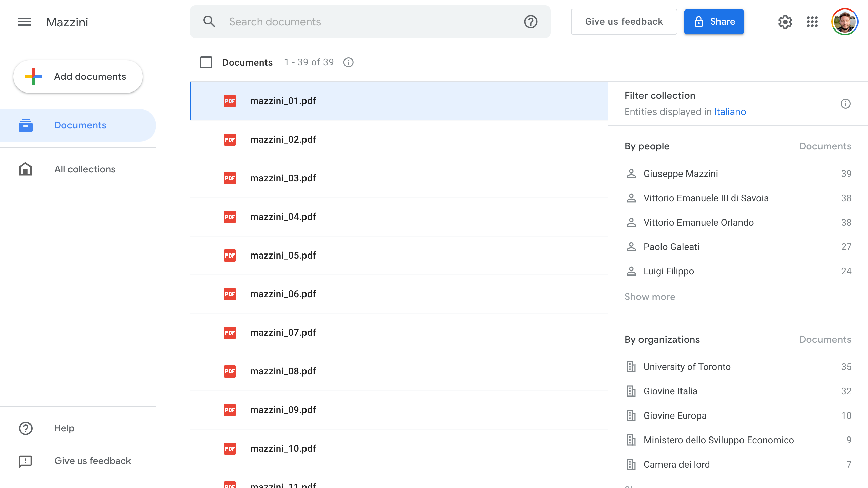Viewport: 868px width, 488px height.
Task: Go to All collections
Action: pos(85,169)
